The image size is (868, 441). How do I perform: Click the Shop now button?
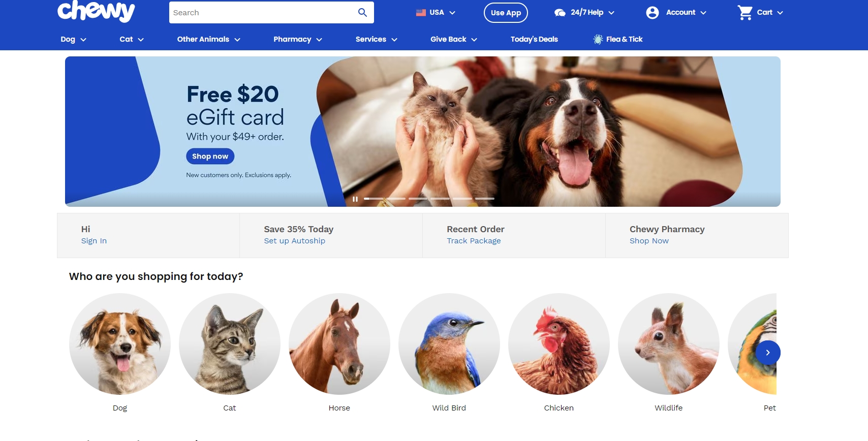click(x=210, y=156)
